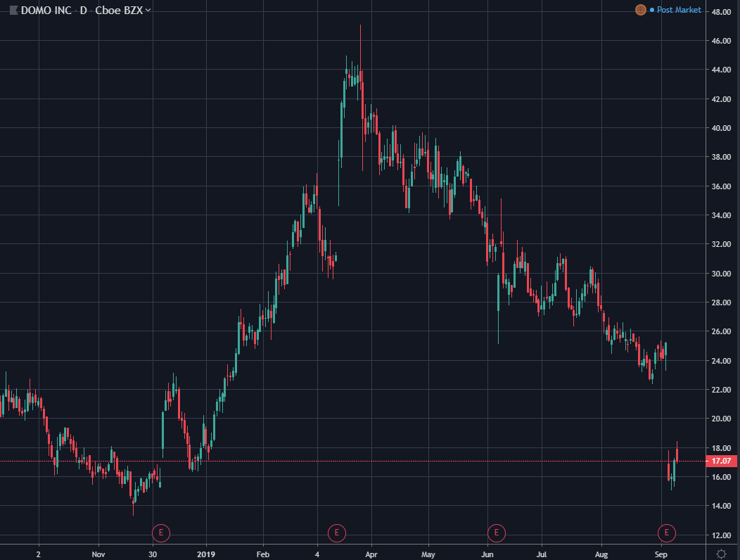Expand the dropdown chevron after Cboe BZX
Viewport: 740px width, 560px height.
pyautogui.click(x=147, y=11)
